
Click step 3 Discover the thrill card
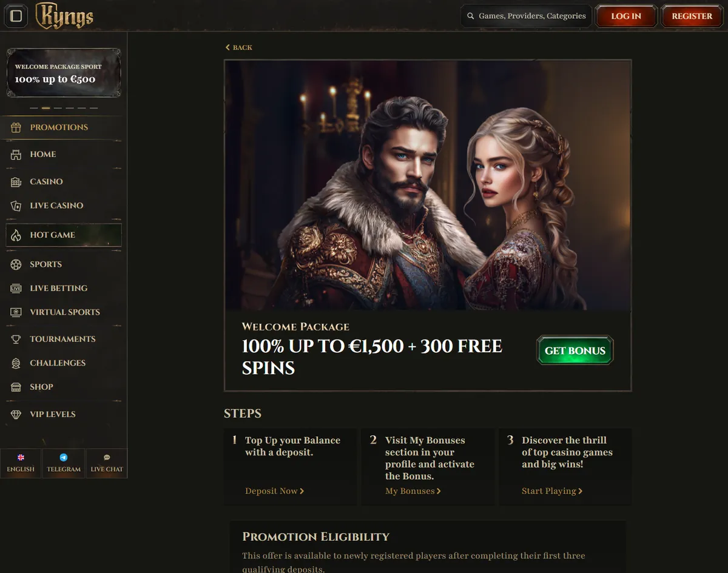click(x=565, y=467)
